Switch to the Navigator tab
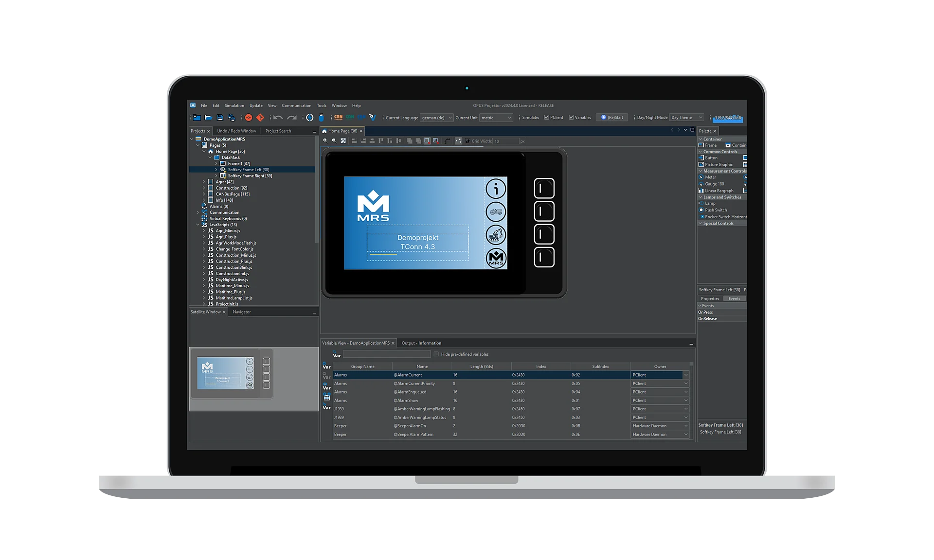This screenshot has width=934, height=560. (242, 312)
